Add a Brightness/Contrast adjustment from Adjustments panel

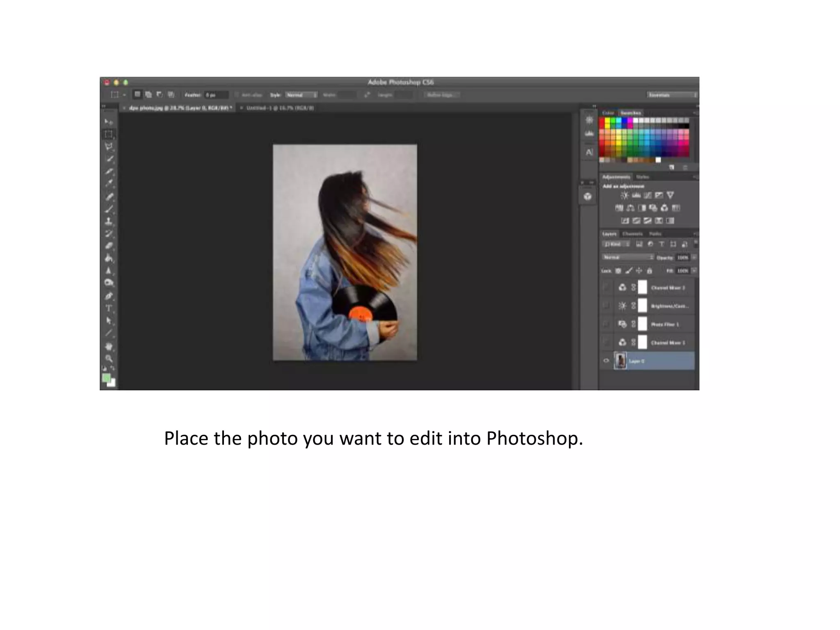624,196
